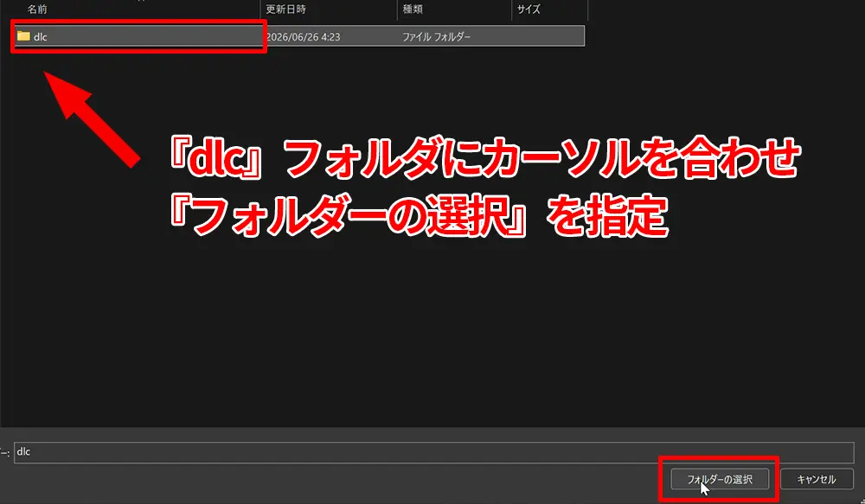Click the folder name input field
The image size is (865, 504).
pos(433,452)
